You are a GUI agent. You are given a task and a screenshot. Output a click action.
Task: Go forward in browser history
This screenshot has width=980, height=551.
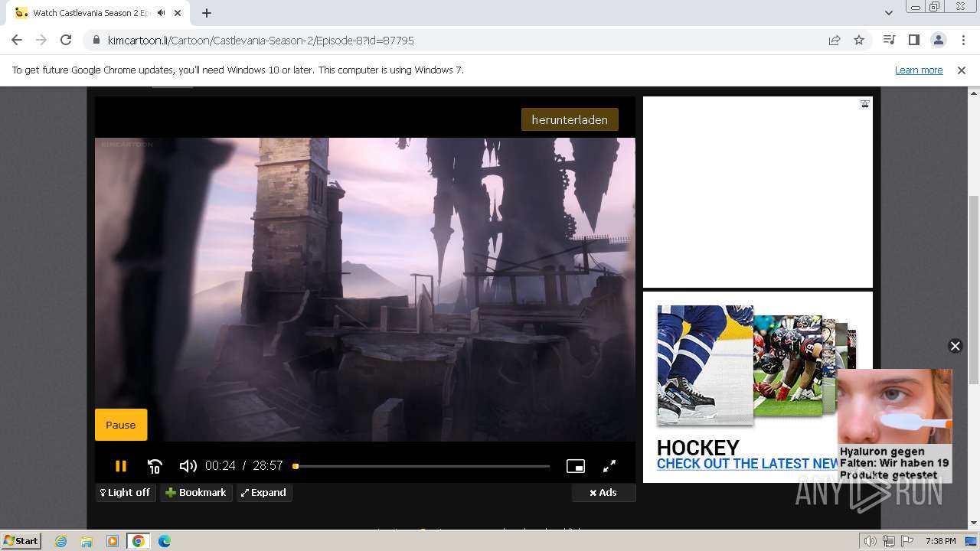(41, 40)
